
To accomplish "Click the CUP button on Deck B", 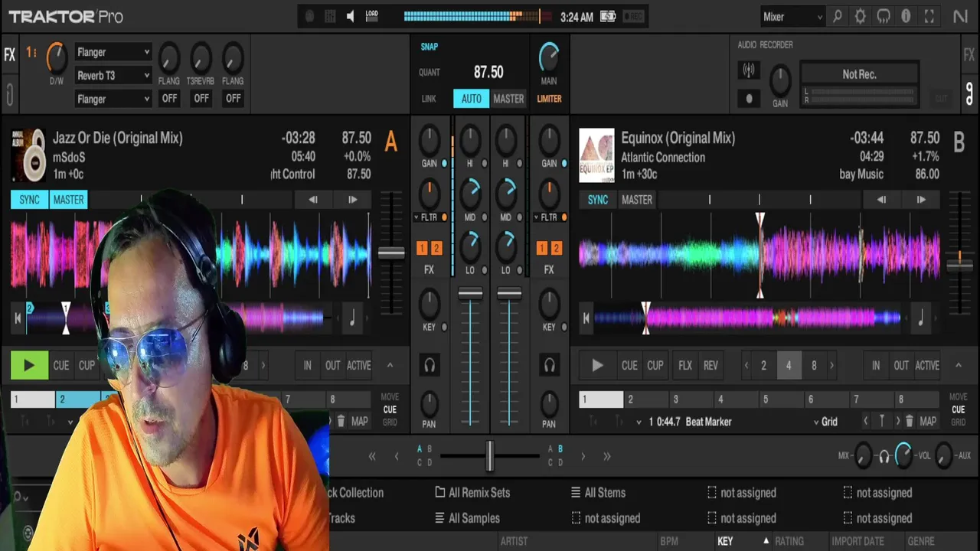I will point(655,366).
